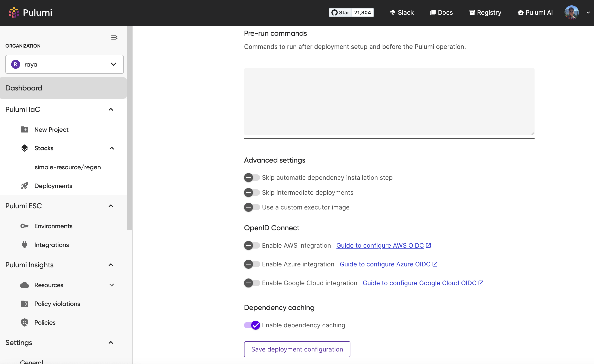Enable AWS integration toggle

point(252,245)
